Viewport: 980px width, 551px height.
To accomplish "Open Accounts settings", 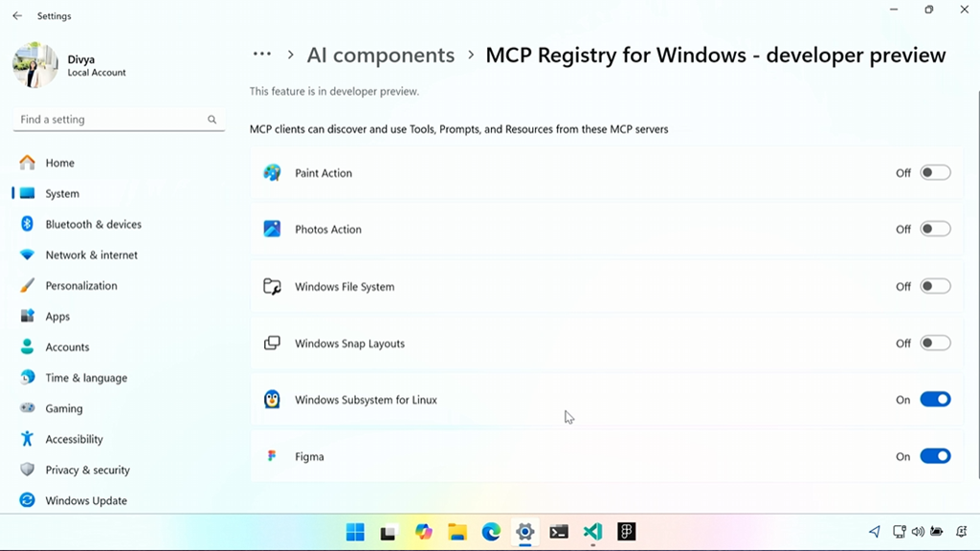I will coord(119,346).
